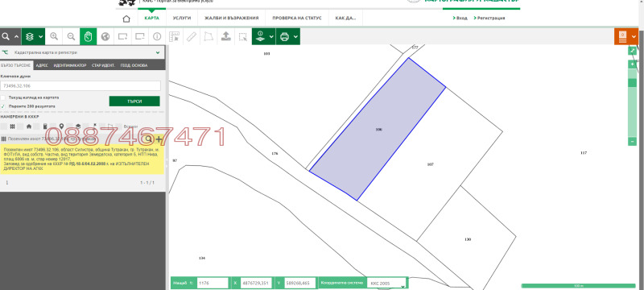644x290 pixels.
Task: Expand the layers dropdown arrow
Action: coord(41,36)
